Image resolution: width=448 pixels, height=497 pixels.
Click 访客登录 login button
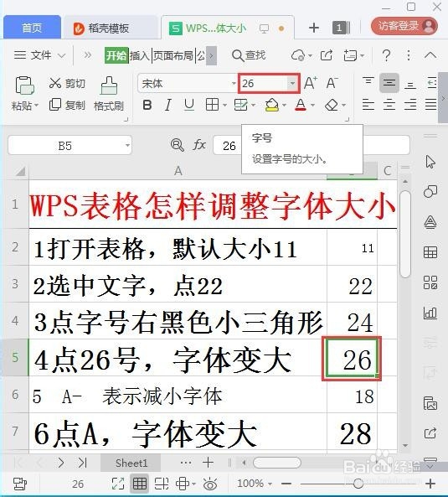(x=404, y=26)
